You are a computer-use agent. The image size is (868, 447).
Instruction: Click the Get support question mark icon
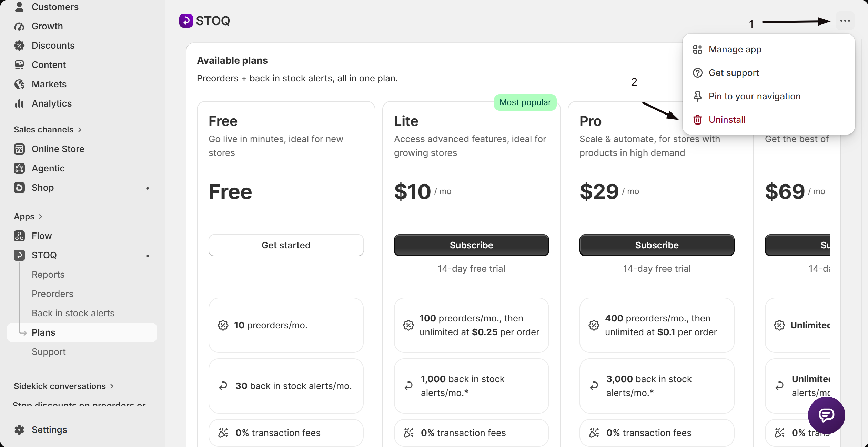tap(698, 73)
